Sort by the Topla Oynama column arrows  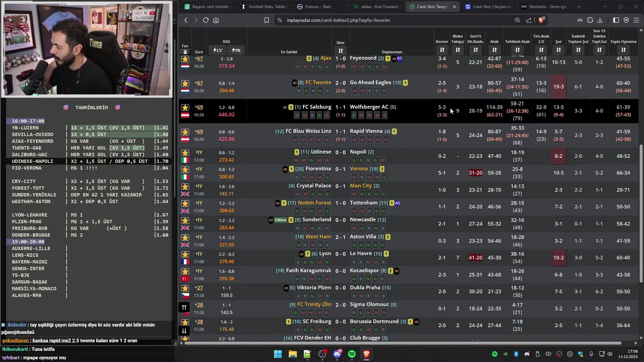[623, 50]
